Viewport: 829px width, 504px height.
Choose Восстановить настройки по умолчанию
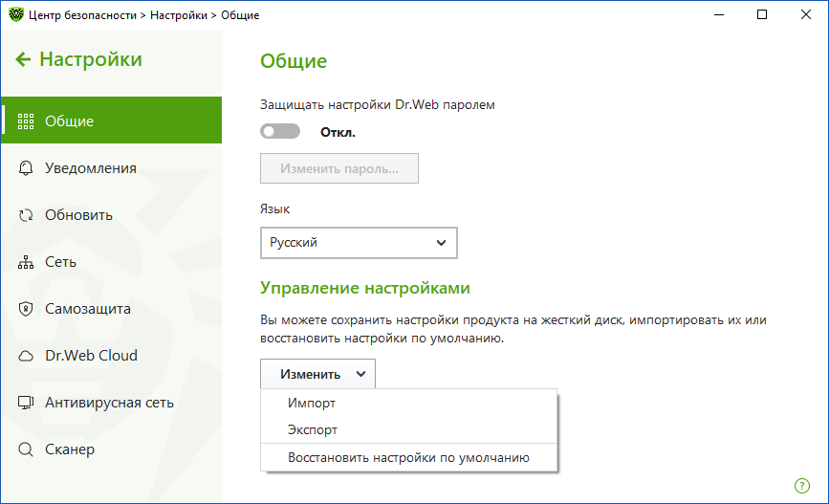click(x=408, y=457)
